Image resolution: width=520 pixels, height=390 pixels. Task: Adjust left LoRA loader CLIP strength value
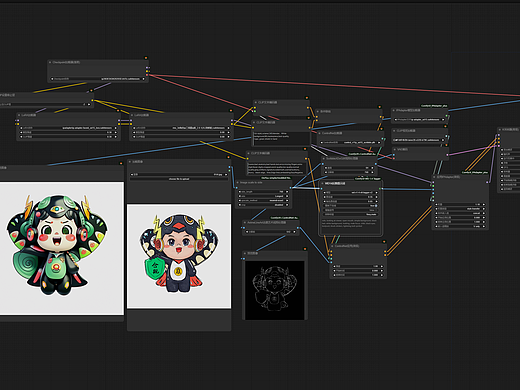pos(68,137)
